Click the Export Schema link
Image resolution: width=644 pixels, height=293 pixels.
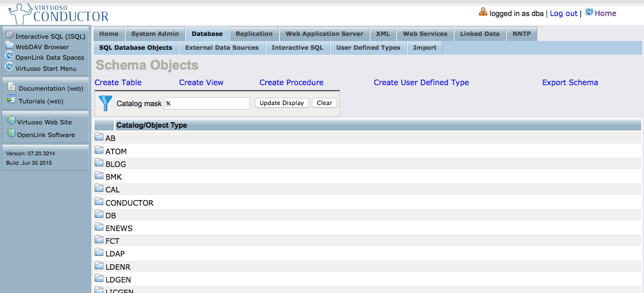click(x=570, y=82)
